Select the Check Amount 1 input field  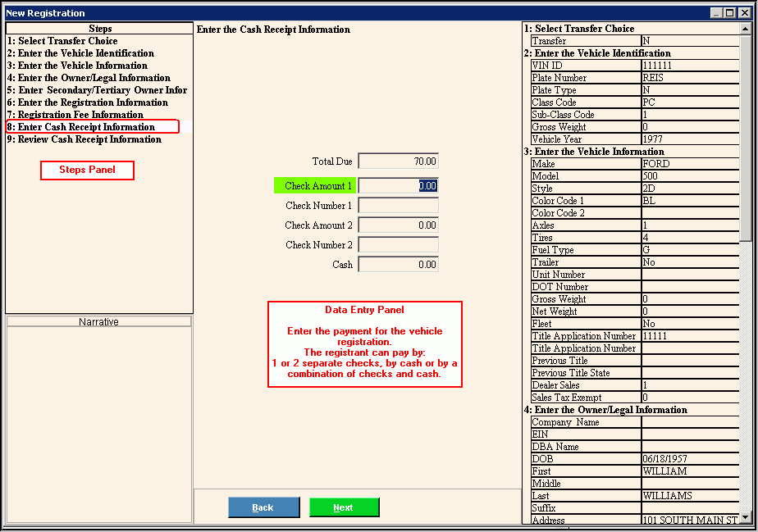click(x=399, y=186)
